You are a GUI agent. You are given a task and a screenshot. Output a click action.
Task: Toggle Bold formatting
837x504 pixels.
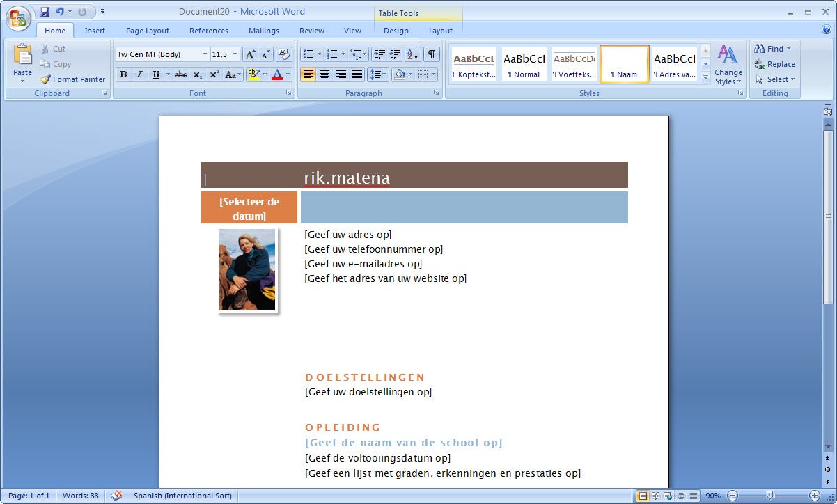[123, 74]
